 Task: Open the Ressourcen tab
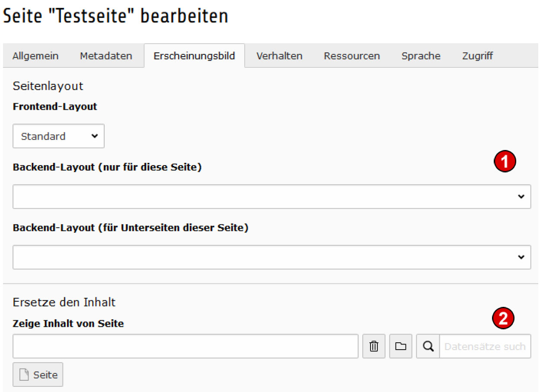coord(352,56)
